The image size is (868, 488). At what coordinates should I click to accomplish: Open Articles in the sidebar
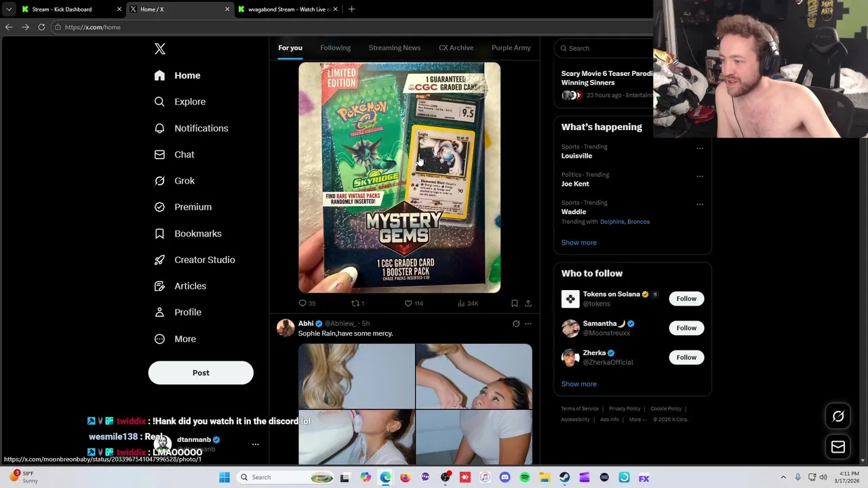(x=181, y=286)
